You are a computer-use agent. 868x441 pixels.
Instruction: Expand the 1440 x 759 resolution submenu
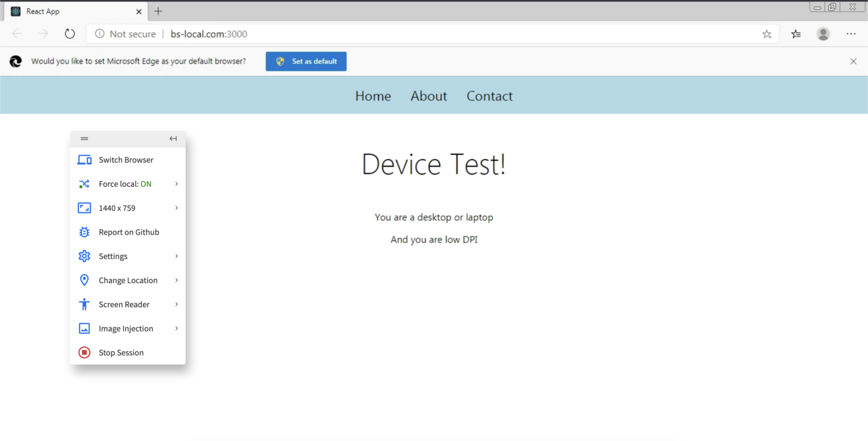pos(176,208)
